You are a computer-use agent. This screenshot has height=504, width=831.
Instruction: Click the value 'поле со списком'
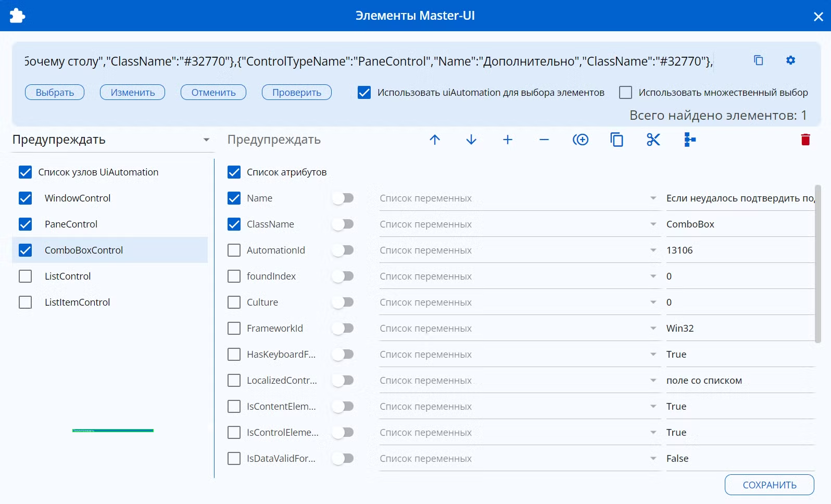coord(704,381)
